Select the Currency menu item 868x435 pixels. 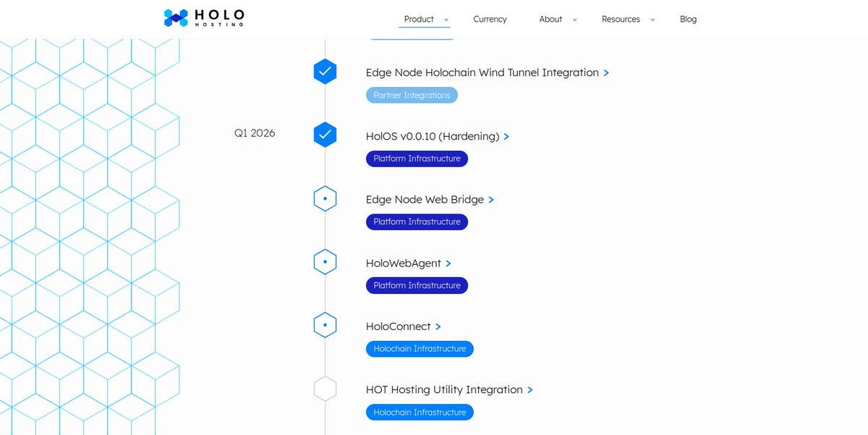[490, 20]
